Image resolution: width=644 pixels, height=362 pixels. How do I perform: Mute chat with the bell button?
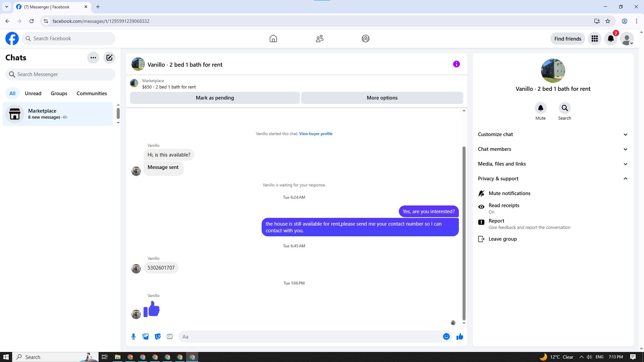[x=540, y=108]
